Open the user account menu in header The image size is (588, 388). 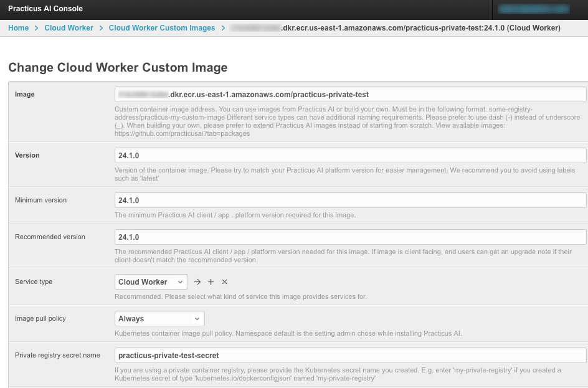point(533,9)
